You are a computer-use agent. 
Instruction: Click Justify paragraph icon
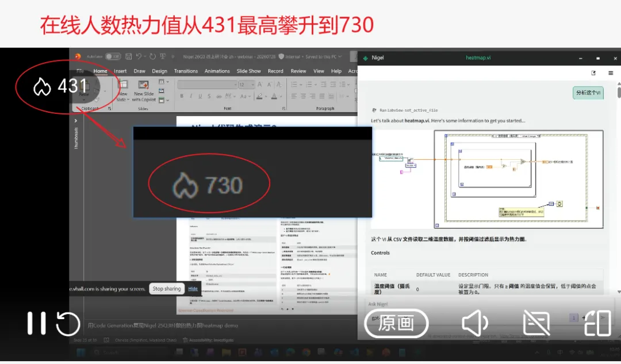pos(321,96)
